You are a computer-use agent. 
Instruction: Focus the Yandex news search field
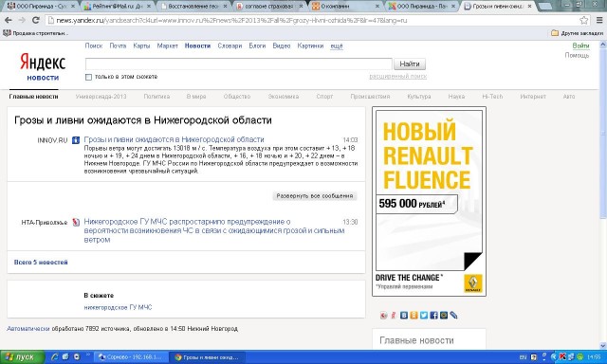pyautogui.click(x=238, y=64)
